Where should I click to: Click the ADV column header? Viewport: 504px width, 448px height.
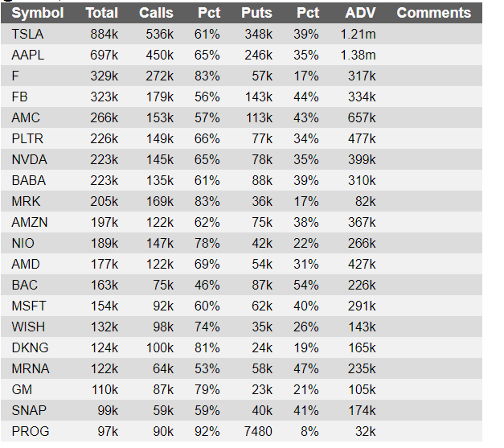click(361, 13)
